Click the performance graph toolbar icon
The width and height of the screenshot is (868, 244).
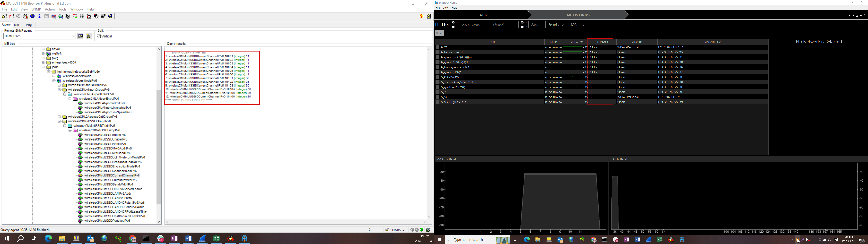pyautogui.click(x=54, y=16)
